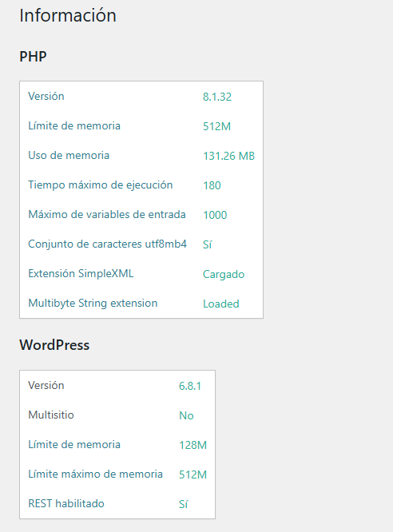Select the REST habilitado Sí value
393x532 pixels.
[x=183, y=504]
